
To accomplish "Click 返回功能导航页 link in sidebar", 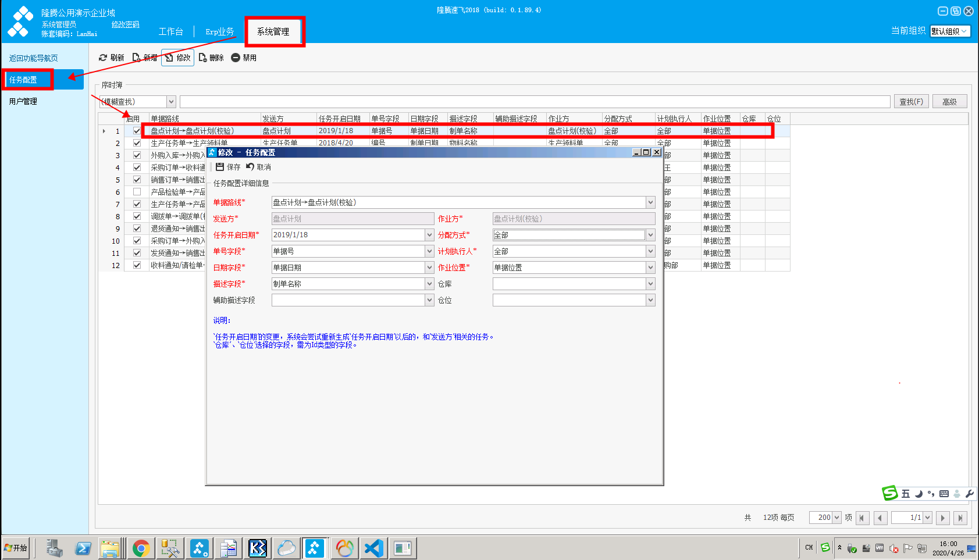I will [x=34, y=58].
